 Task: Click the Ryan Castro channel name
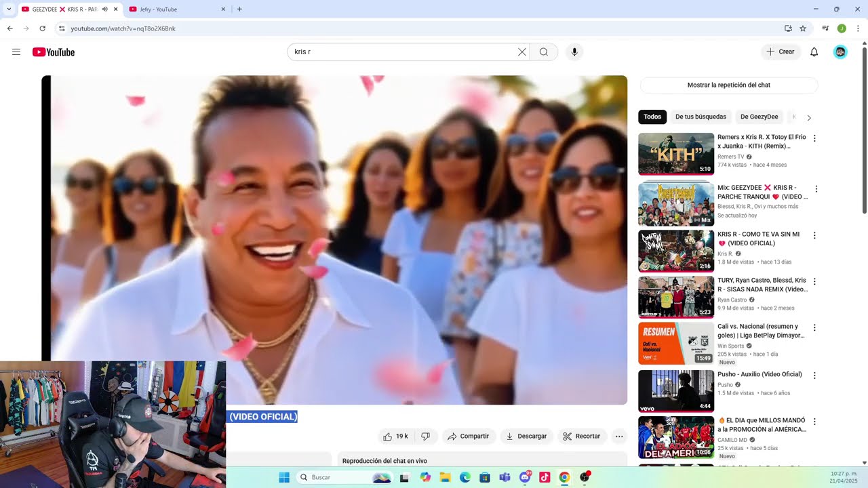[x=732, y=300]
